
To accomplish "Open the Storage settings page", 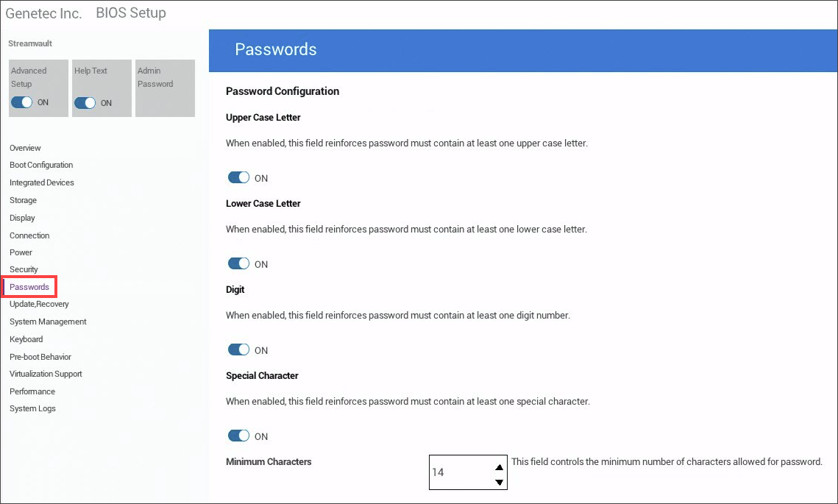I will 23,200.
